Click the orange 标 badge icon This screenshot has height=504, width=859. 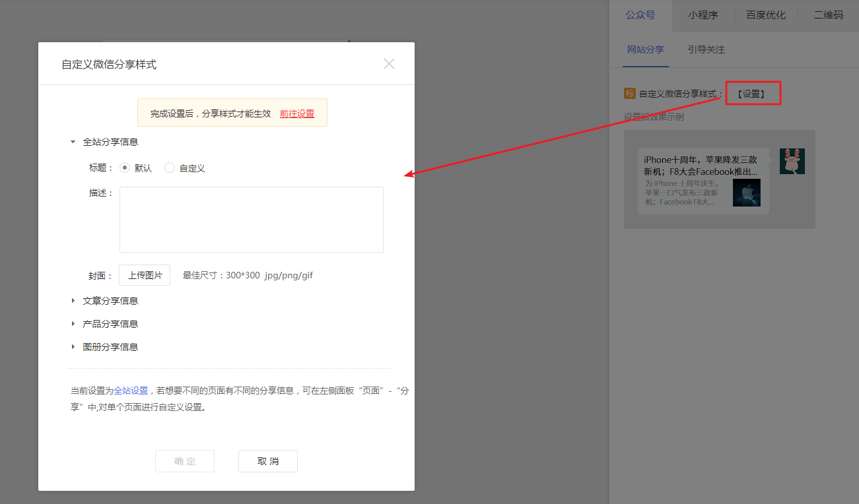pyautogui.click(x=629, y=94)
